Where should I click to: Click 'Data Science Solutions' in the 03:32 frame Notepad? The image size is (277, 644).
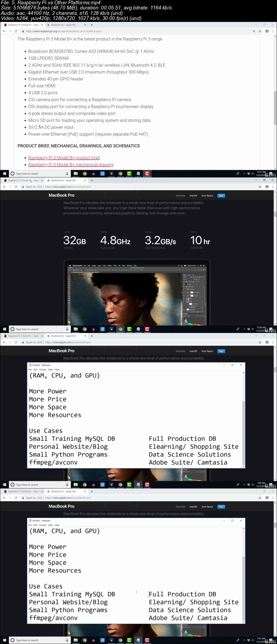[190, 454]
